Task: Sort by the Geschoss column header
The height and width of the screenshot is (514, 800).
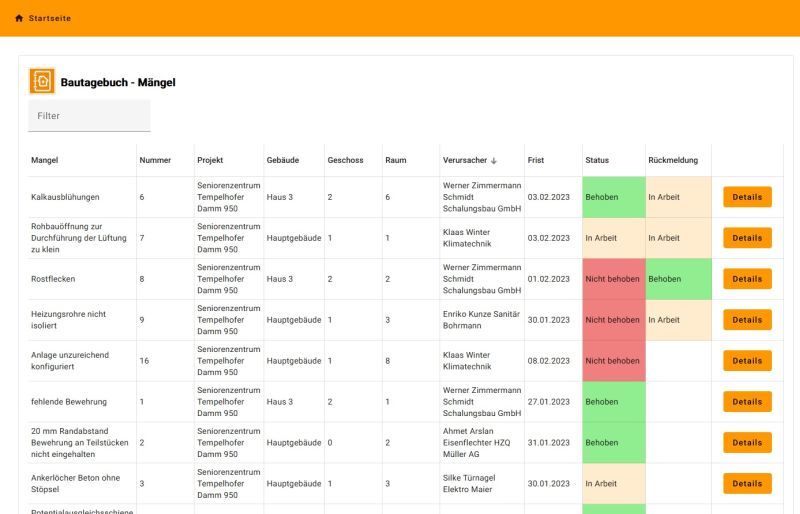Action: pyautogui.click(x=345, y=160)
